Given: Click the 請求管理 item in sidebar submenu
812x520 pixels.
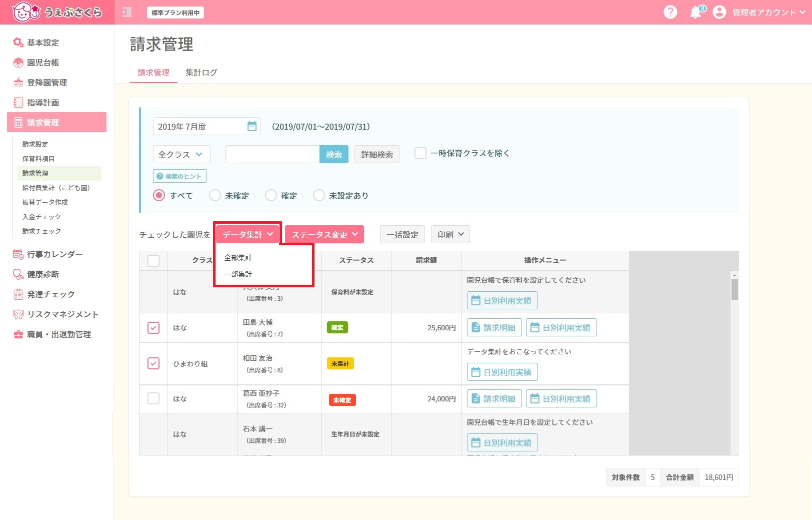Looking at the screenshot, I should tap(59, 173).
